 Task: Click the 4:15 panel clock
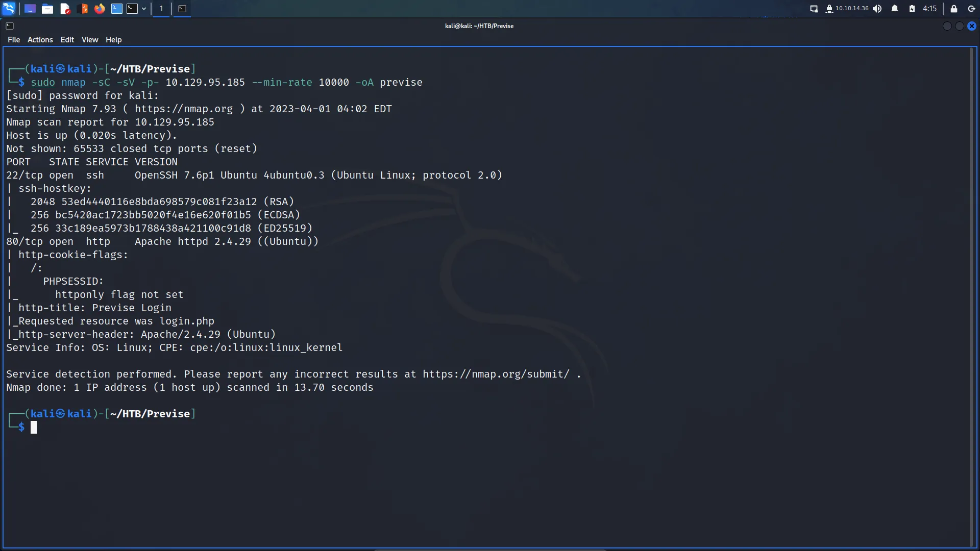click(x=929, y=9)
